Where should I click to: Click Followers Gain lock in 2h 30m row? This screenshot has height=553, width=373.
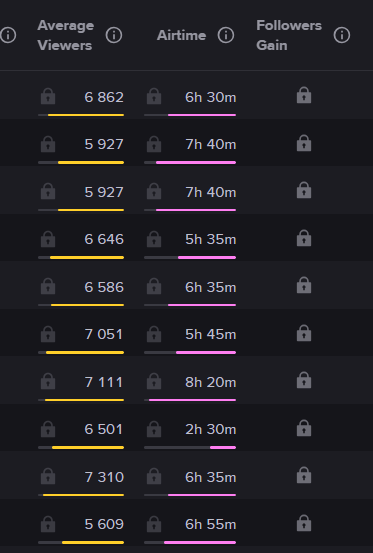click(304, 429)
